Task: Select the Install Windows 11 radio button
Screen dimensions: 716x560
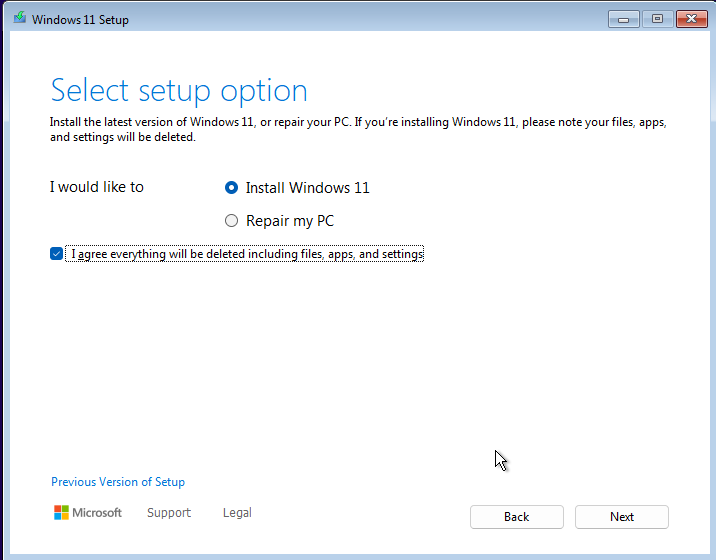Action: [x=232, y=188]
